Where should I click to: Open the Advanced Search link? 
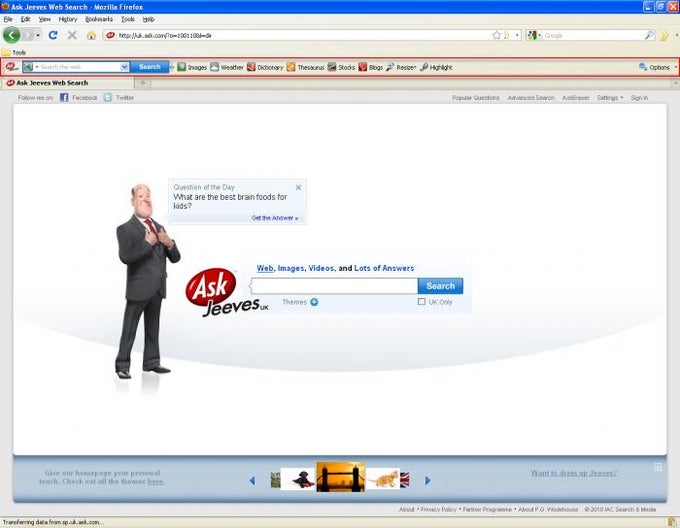[531, 98]
